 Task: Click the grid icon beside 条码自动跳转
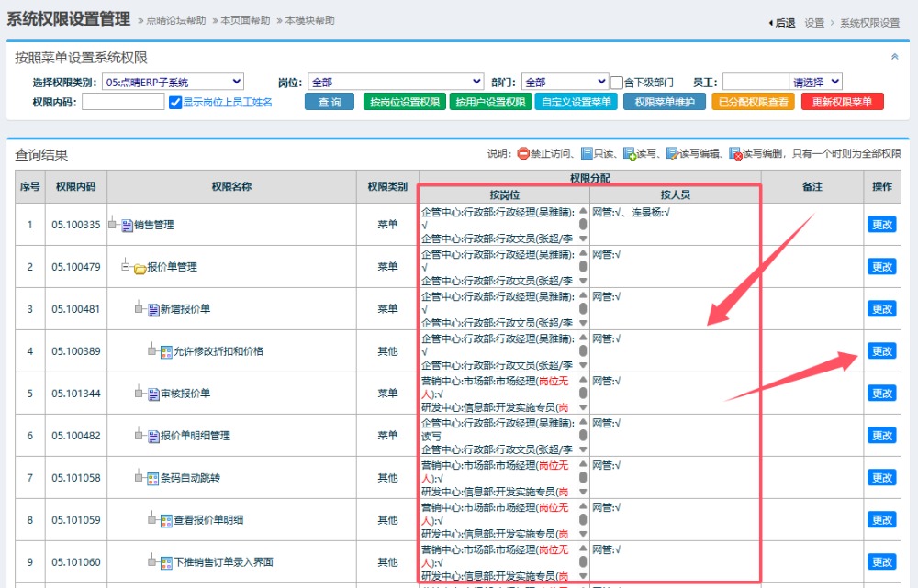click(x=153, y=478)
